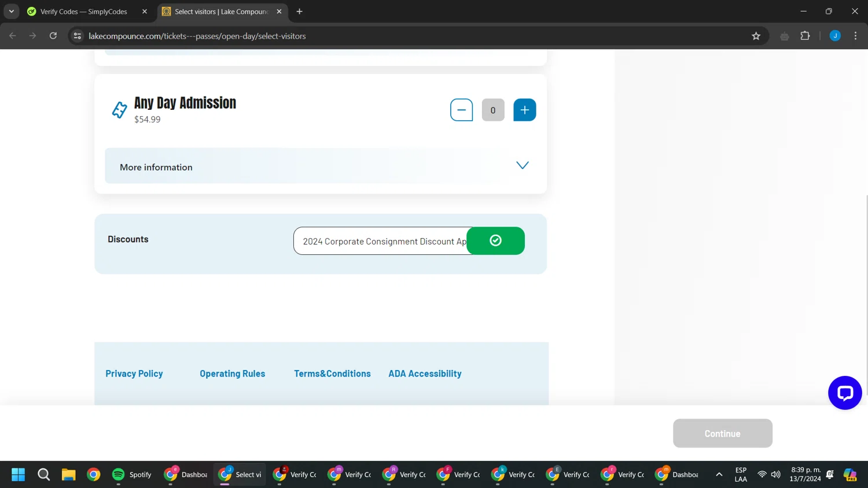Open the clock and calendar panel
The height and width of the screenshot is (488, 868).
tap(806, 475)
